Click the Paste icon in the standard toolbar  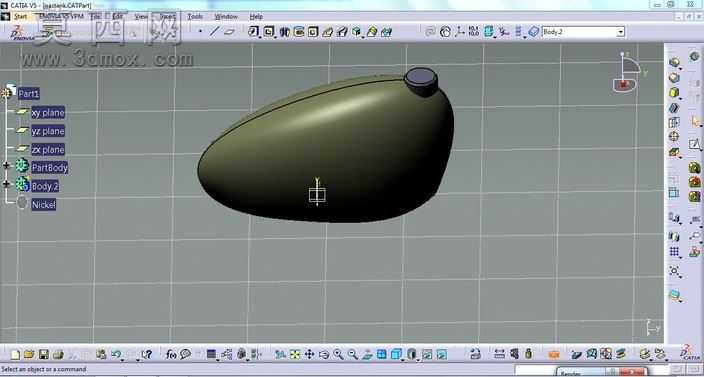point(101,355)
